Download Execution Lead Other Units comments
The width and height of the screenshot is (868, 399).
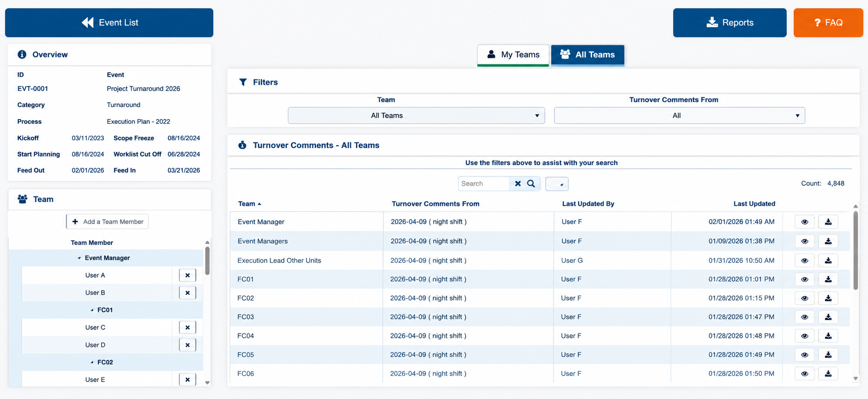pyautogui.click(x=828, y=260)
